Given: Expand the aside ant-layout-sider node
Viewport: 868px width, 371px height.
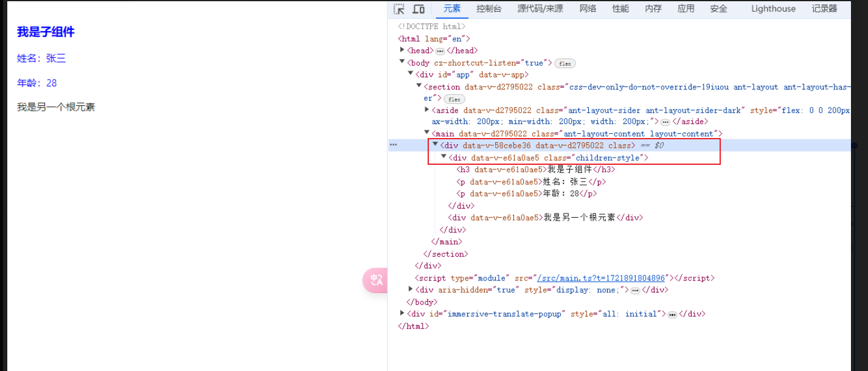Looking at the screenshot, I should click(427, 109).
